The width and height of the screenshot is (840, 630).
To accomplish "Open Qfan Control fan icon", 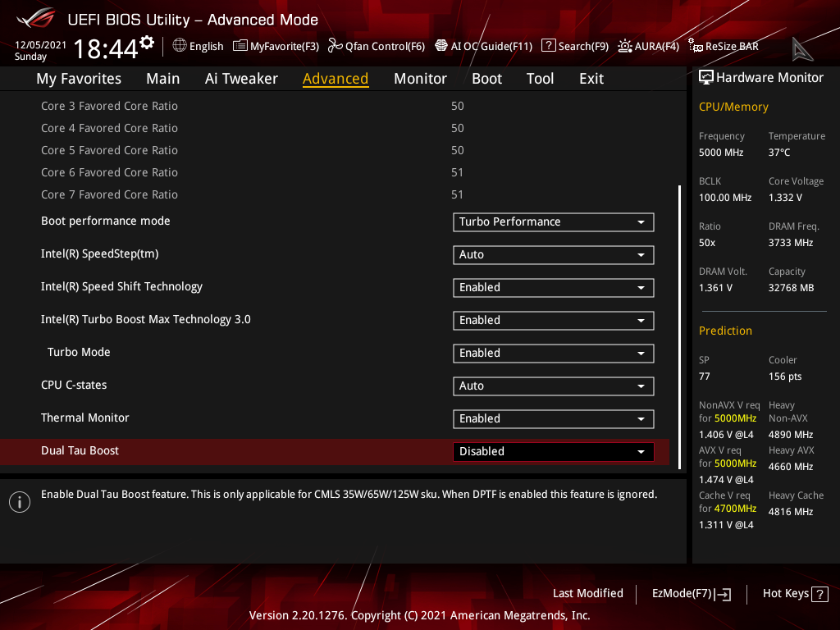I will [x=336, y=46].
